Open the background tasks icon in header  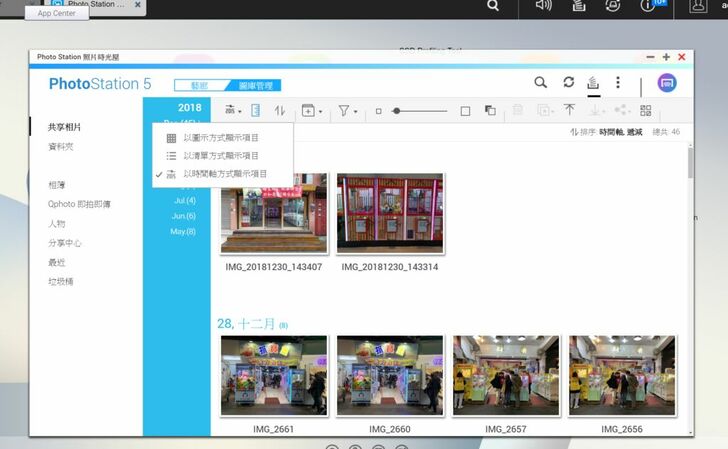593,83
